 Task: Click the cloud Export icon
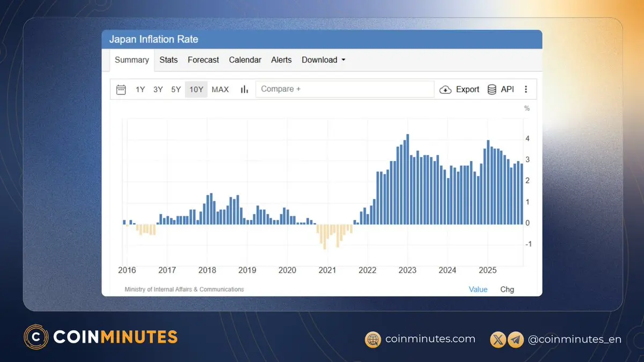point(445,90)
